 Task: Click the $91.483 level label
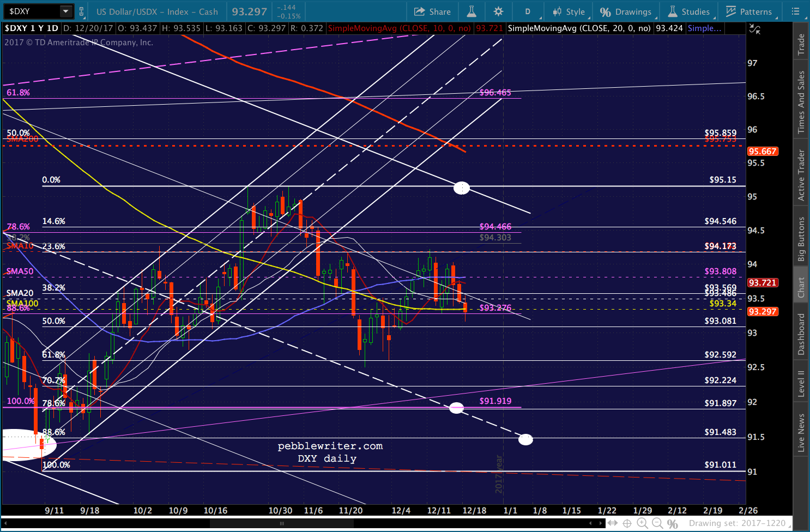click(x=720, y=432)
